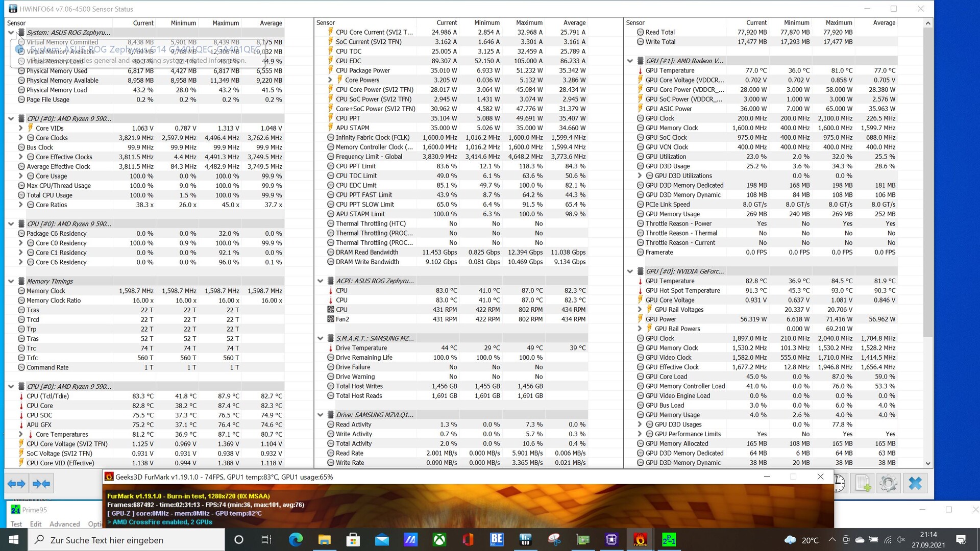Open the Mail app from the taskbar

click(x=382, y=539)
